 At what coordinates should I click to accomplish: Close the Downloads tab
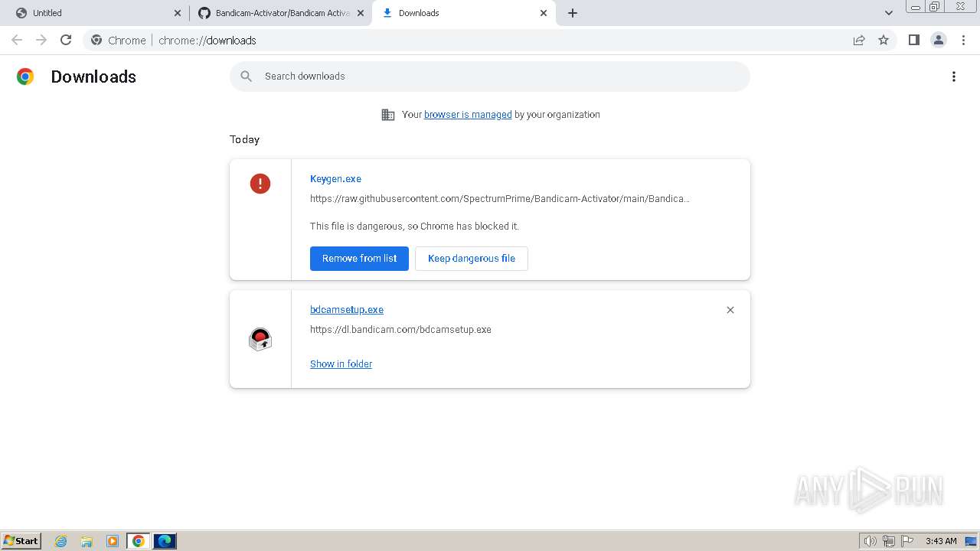(544, 13)
